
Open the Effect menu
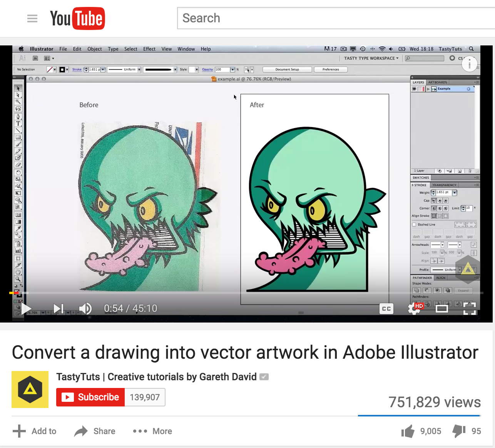(x=149, y=49)
